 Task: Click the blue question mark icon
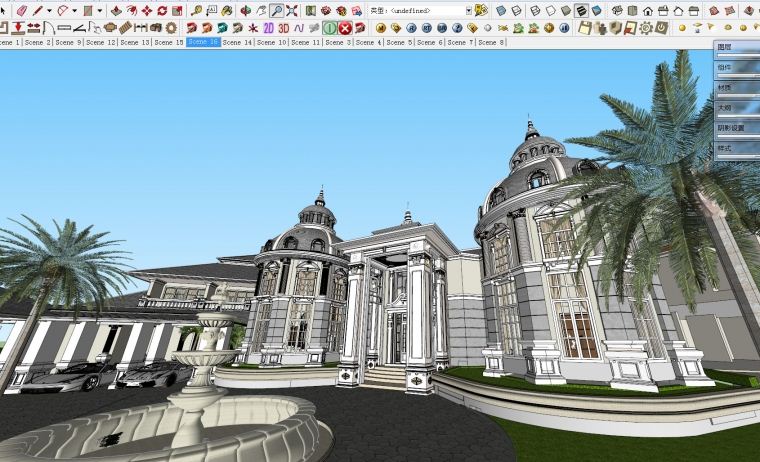pyautogui.click(x=457, y=28)
